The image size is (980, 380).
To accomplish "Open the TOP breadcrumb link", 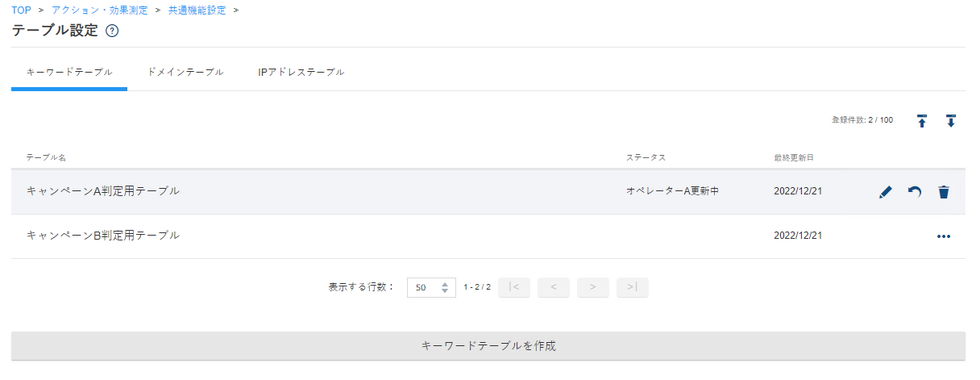I will coord(21,10).
